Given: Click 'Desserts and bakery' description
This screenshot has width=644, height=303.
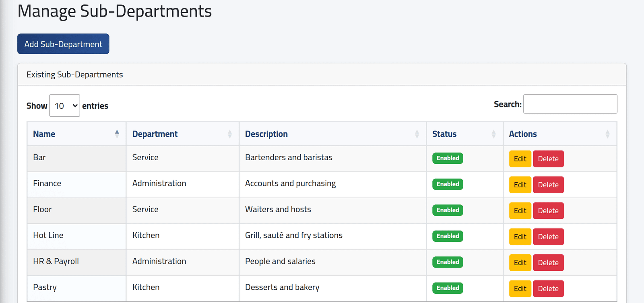Looking at the screenshot, I should pyautogui.click(x=282, y=287).
